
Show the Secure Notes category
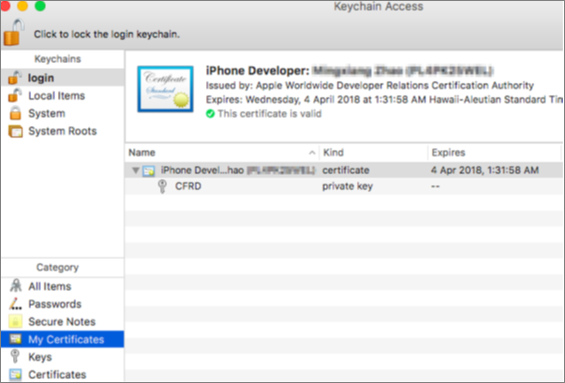click(63, 322)
